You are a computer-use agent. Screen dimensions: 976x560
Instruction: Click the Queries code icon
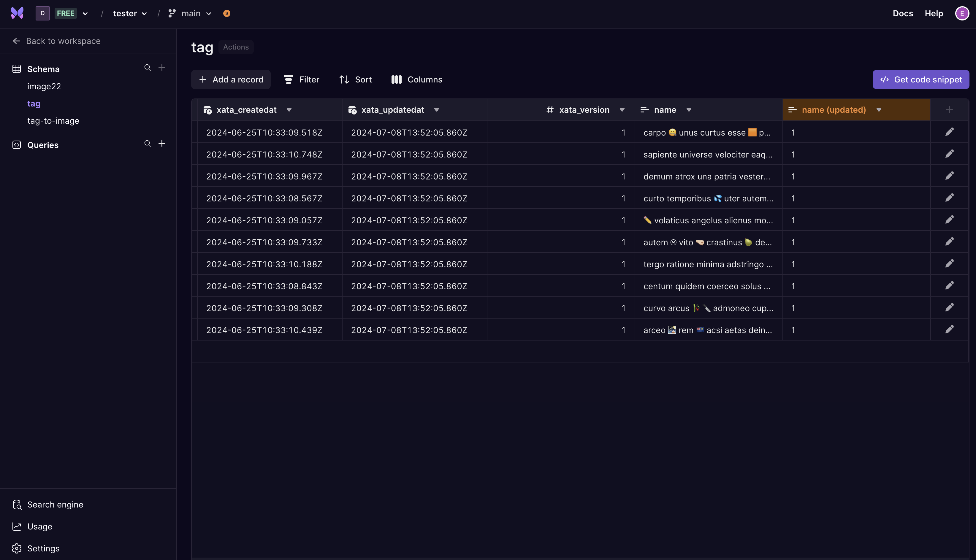[17, 145]
